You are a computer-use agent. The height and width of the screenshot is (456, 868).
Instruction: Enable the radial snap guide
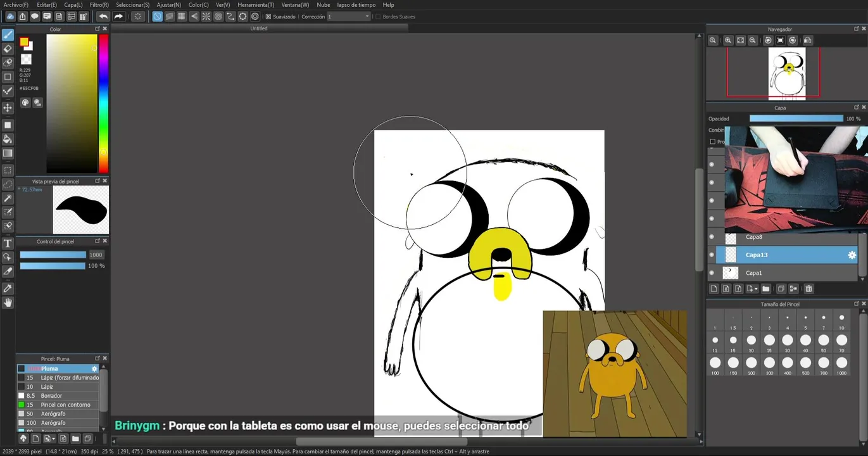(x=206, y=16)
